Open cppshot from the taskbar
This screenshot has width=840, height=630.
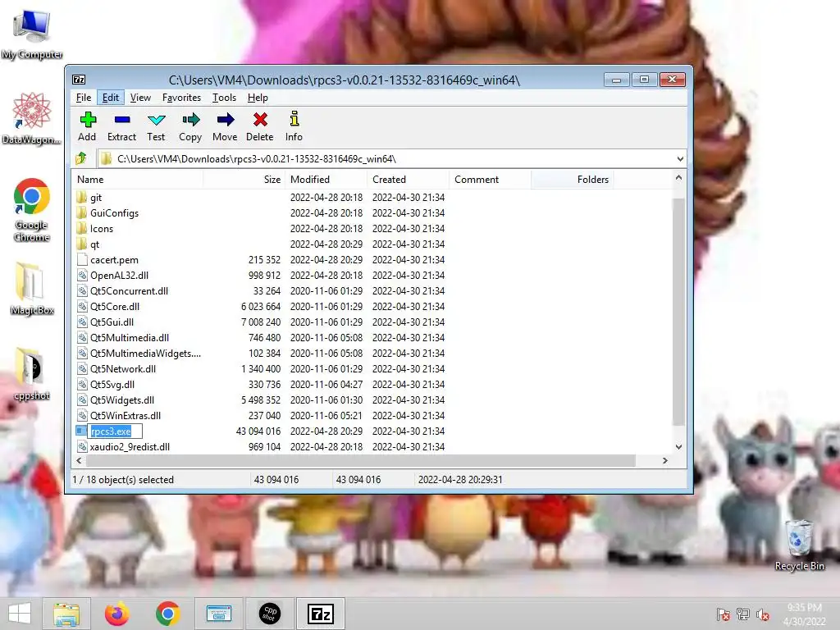[x=269, y=614]
